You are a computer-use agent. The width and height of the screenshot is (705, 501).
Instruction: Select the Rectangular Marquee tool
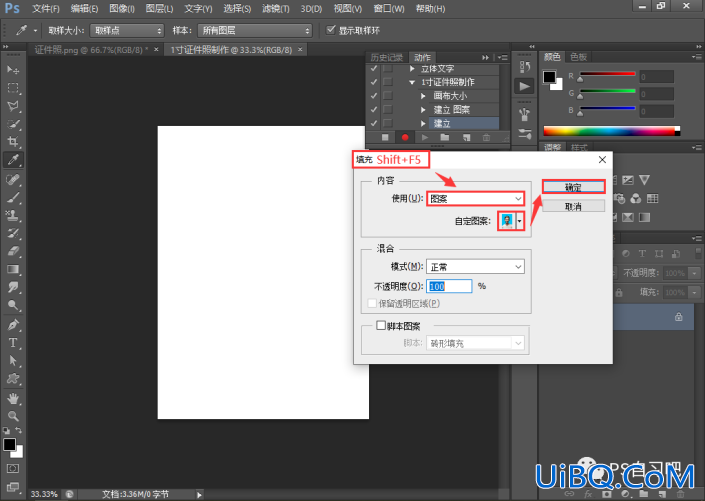[13, 88]
